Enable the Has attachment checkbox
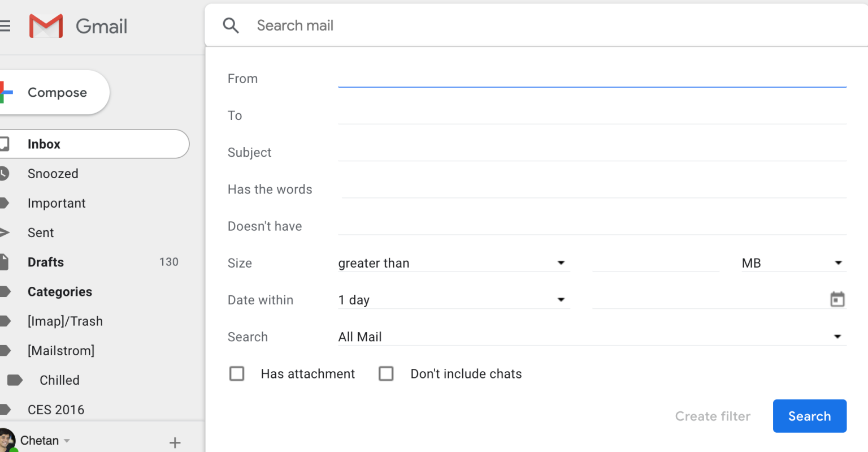 click(x=237, y=374)
